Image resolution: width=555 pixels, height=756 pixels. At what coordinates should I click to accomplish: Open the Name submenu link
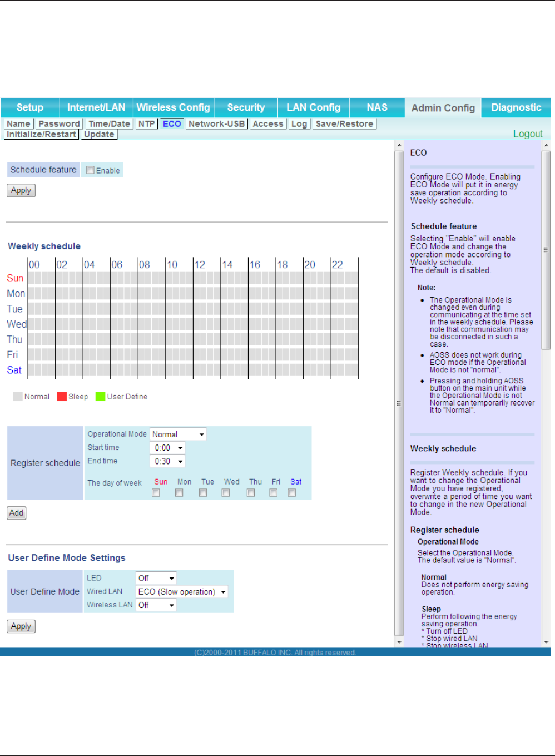point(19,123)
